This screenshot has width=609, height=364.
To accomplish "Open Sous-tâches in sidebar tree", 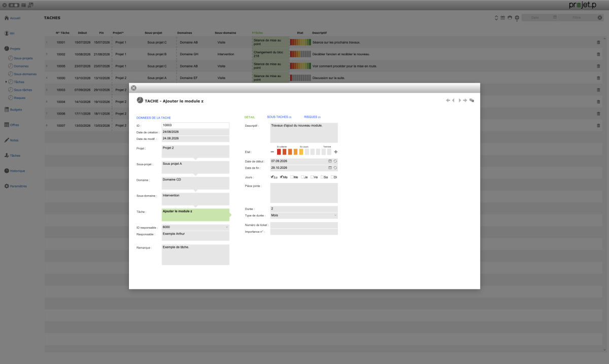I will pos(20,90).
